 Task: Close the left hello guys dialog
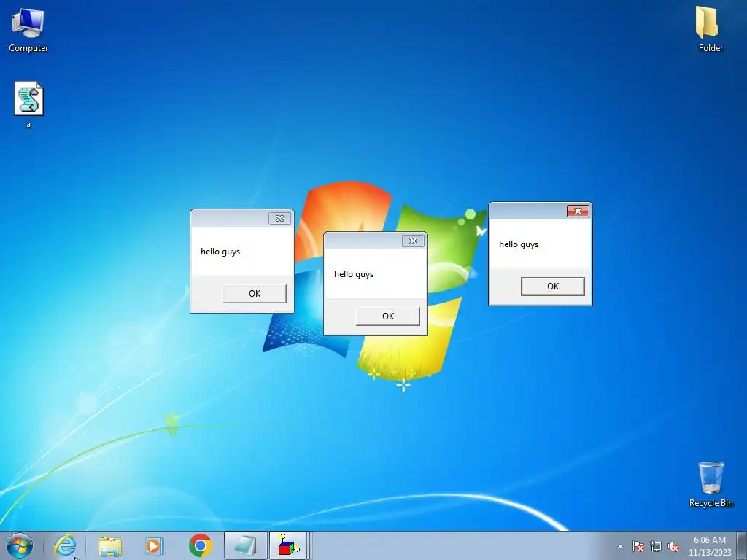279,218
